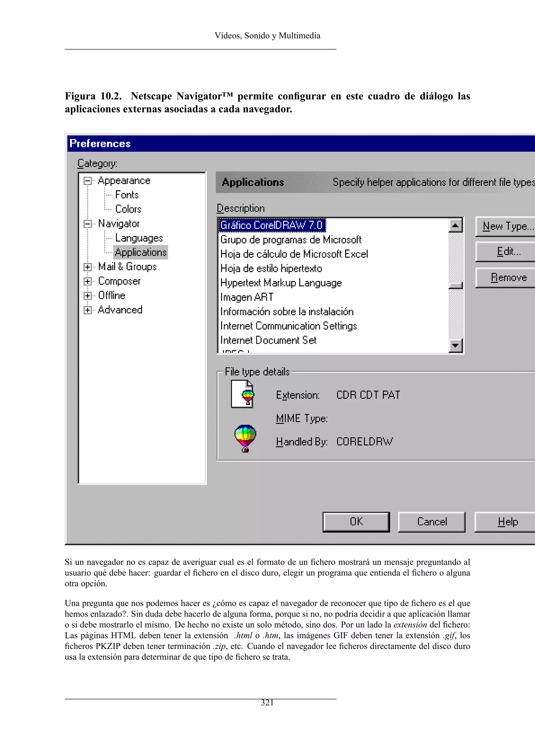The image size is (535, 756).
Task: Select 'Hypertext Markup Language' entry
Action: [281, 283]
